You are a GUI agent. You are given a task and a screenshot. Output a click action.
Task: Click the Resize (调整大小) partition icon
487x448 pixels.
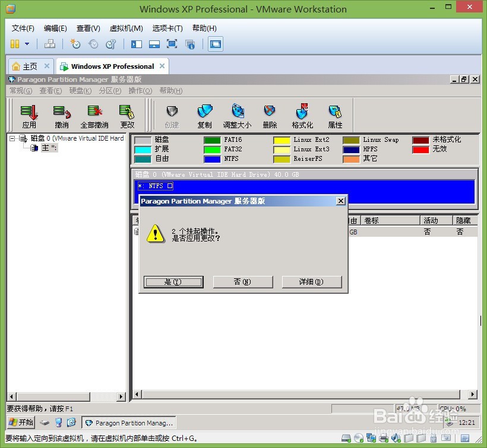pyautogui.click(x=238, y=116)
